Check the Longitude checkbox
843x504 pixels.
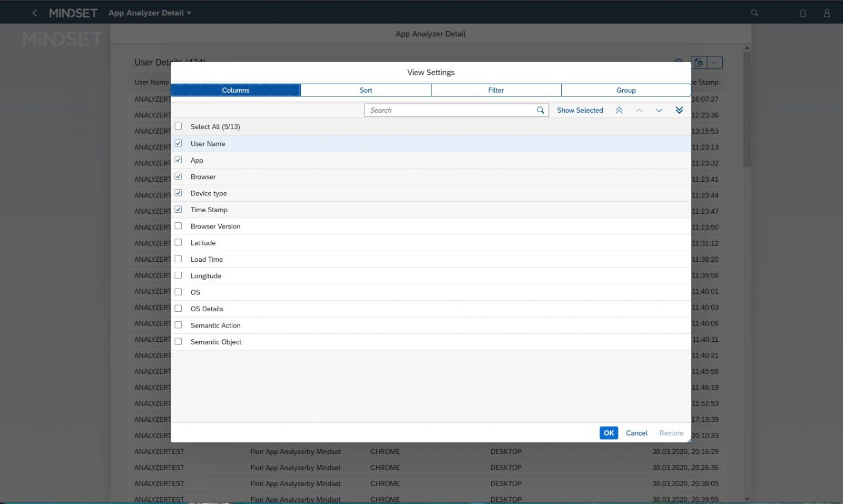point(178,275)
